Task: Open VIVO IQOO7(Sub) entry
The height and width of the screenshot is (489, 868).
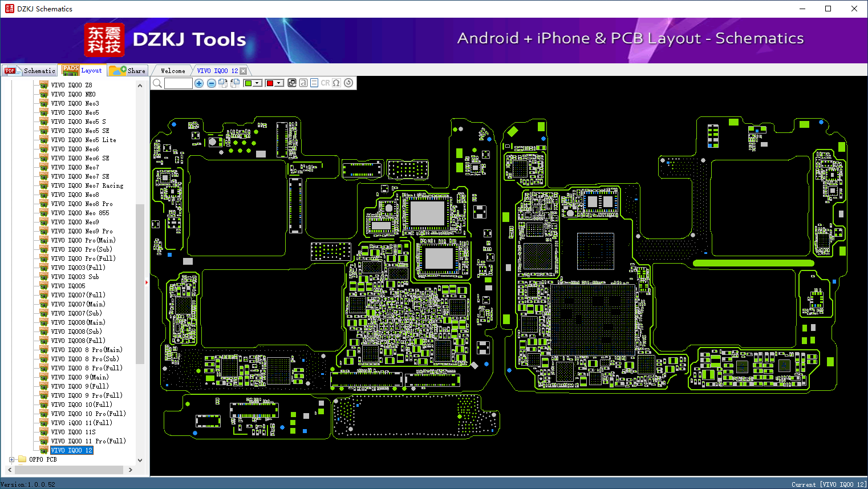Action: 76,313
